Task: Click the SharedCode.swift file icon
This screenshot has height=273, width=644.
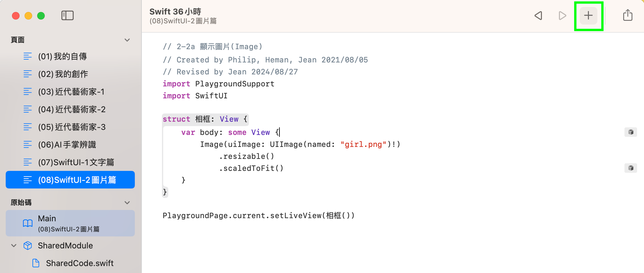Action: point(36,263)
